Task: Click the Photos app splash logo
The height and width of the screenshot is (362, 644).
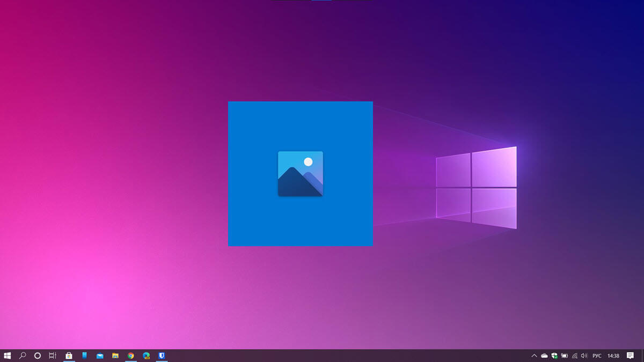Action: pos(301,174)
